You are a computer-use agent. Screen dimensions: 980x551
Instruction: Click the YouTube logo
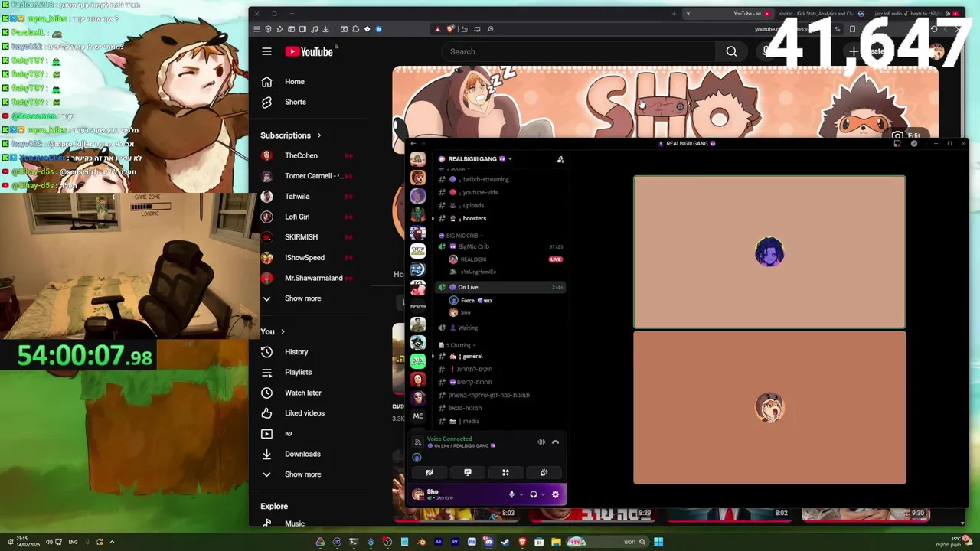(309, 51)
